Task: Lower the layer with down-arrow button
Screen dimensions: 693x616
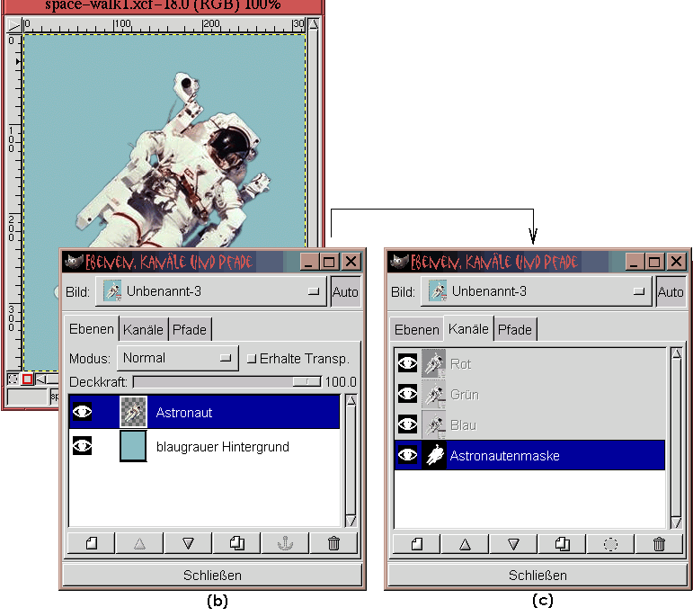Action: tap(188, 543)
